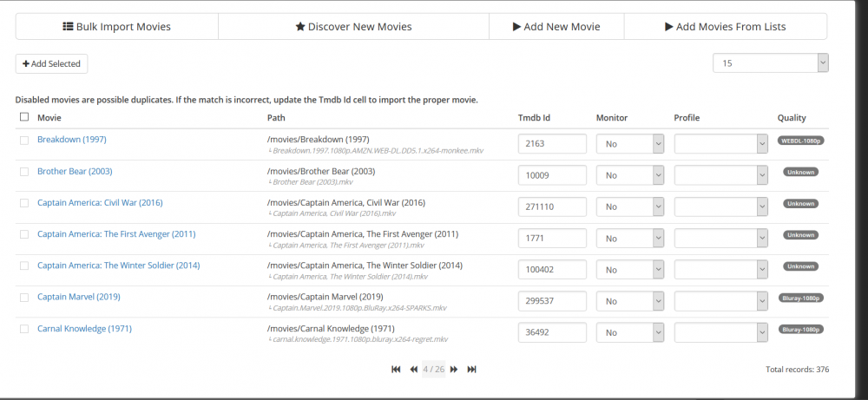Click the path /movies/Captain Marvel (2019)
Viewport: 868px width, 400px height.
[x=325, y=297]
